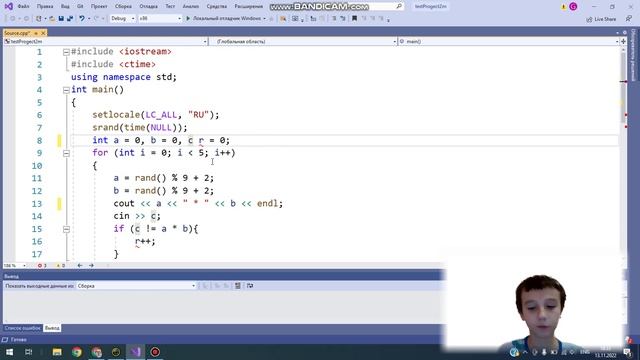Pin the Source.cpp tab
640x360 pixels.
click(36, 33)
